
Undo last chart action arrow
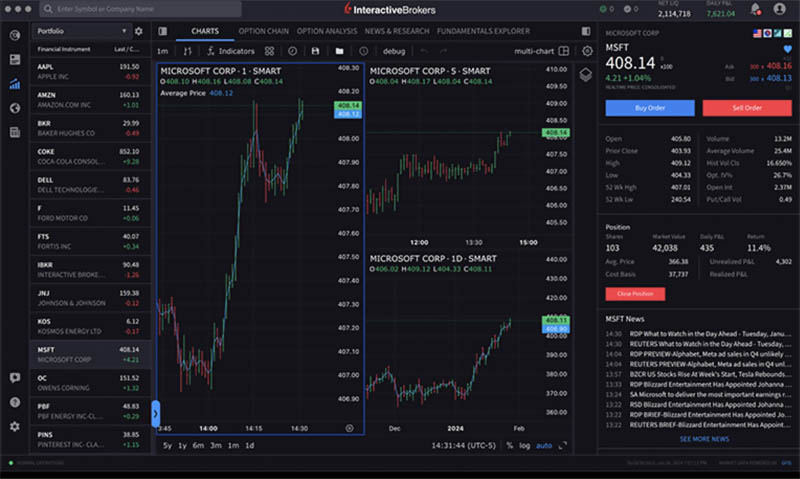(424, 51)
